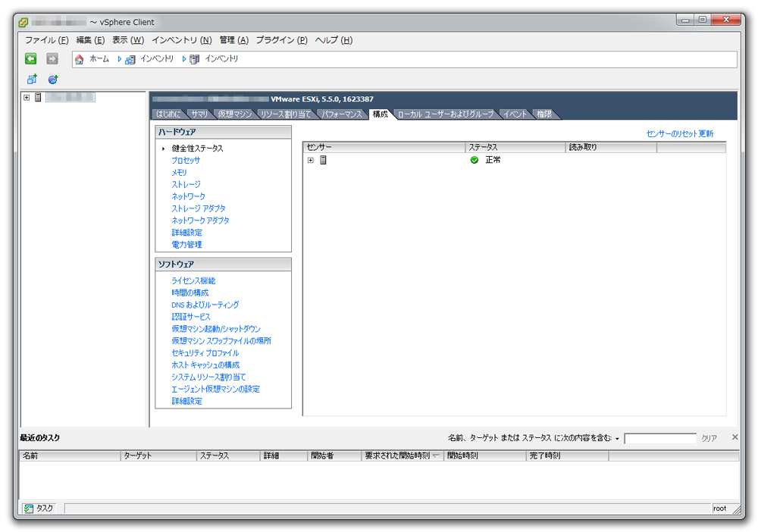The width and height of the screenshot is (758, 532).
Task: Open the 管理 (A) menu
Action: [x=234, y=40]
